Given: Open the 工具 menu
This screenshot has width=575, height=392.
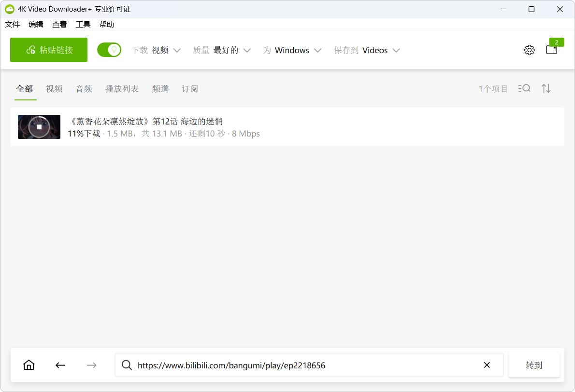Looking at the screenshot, I should (x=83, y=25).
